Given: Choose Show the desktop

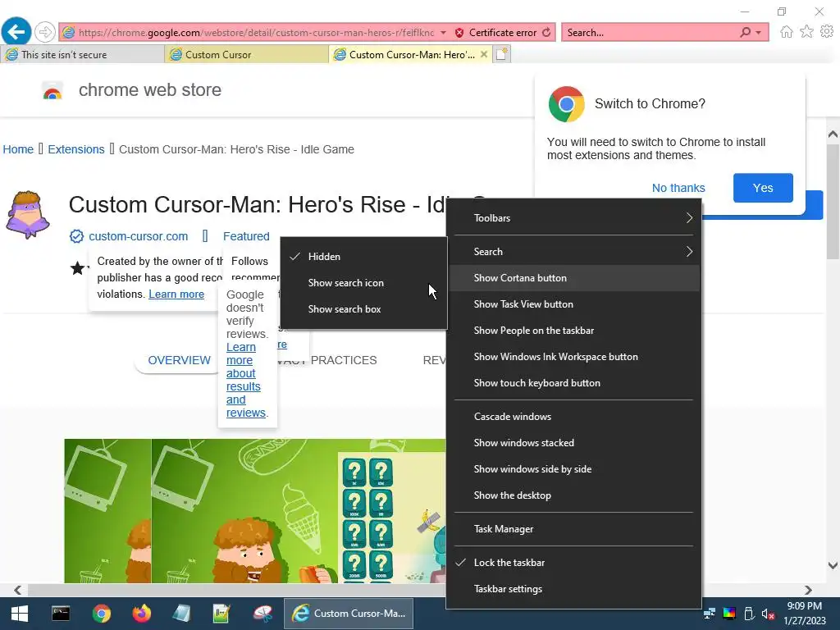Looking at the screenshot, I should (x=573, y=495).
